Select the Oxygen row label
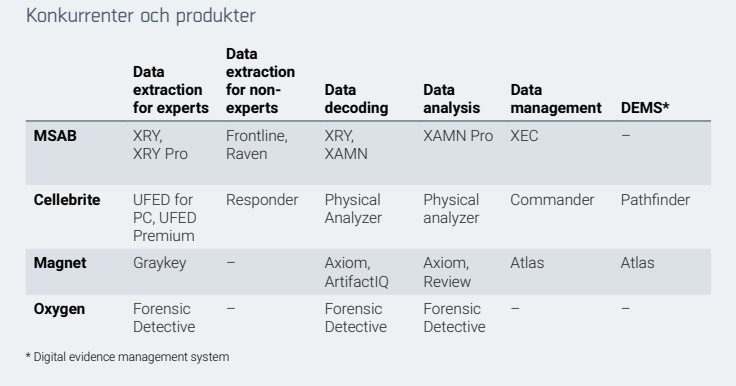The width and height of the screenshot is (736, 386). click(59, 309)
